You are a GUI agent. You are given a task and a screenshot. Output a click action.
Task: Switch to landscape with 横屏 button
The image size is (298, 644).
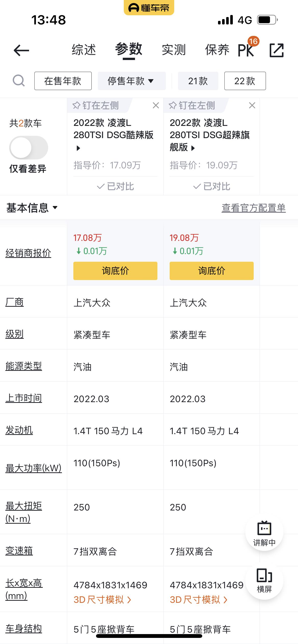(x=264, y=581)
